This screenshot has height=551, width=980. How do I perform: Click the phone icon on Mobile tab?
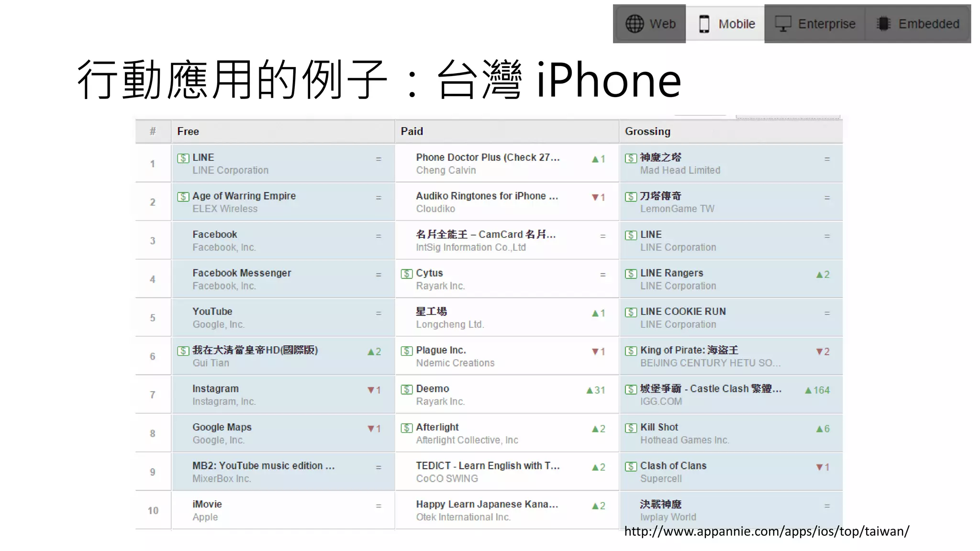[704, 24]
